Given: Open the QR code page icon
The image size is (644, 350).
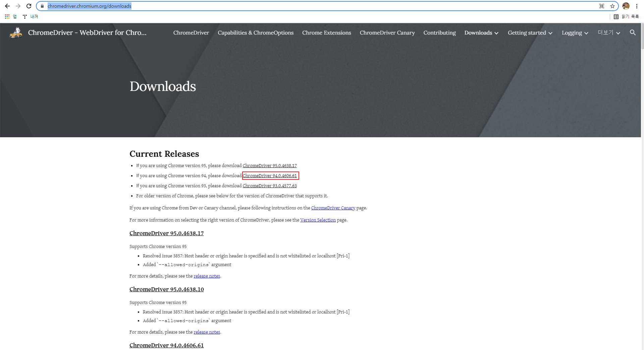Looking at the screenshot, I should pos(602,6).
